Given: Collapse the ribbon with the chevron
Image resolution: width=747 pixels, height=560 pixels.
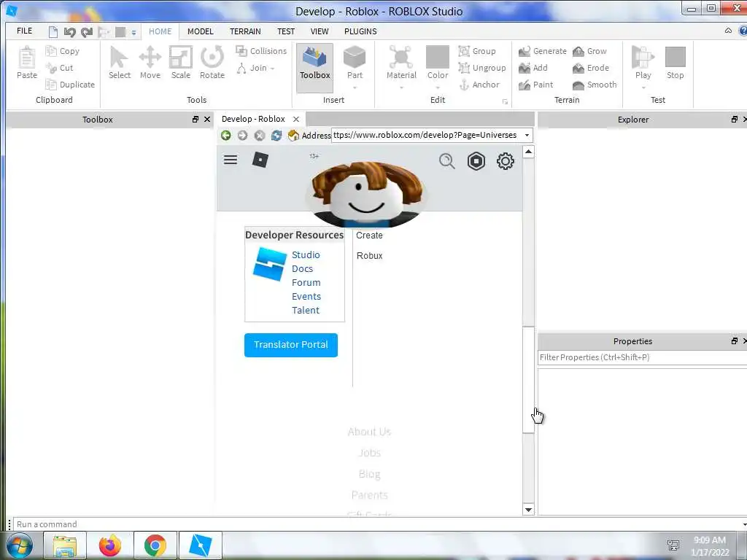Looking at the screenshot, I should pyautogui.click(x=728, y=31).
